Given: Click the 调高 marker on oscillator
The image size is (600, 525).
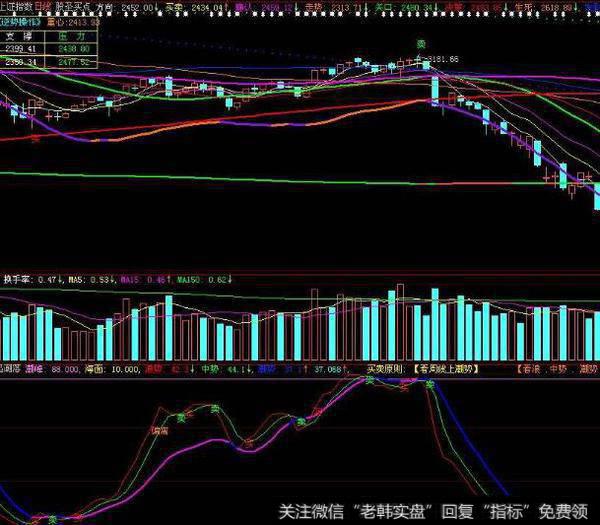Looking at the screenshot, I should (159, 429).
